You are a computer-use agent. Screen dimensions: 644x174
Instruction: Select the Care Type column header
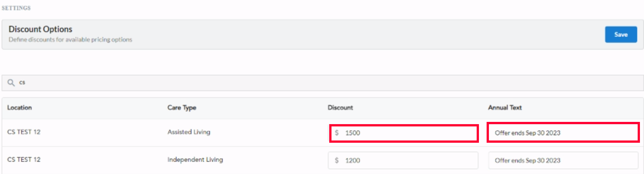(182, 107)
